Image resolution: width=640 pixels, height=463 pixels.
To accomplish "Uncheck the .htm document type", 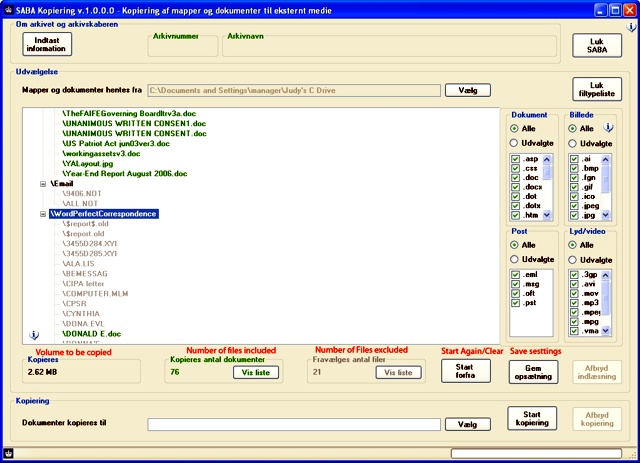I will pos(516,215).
